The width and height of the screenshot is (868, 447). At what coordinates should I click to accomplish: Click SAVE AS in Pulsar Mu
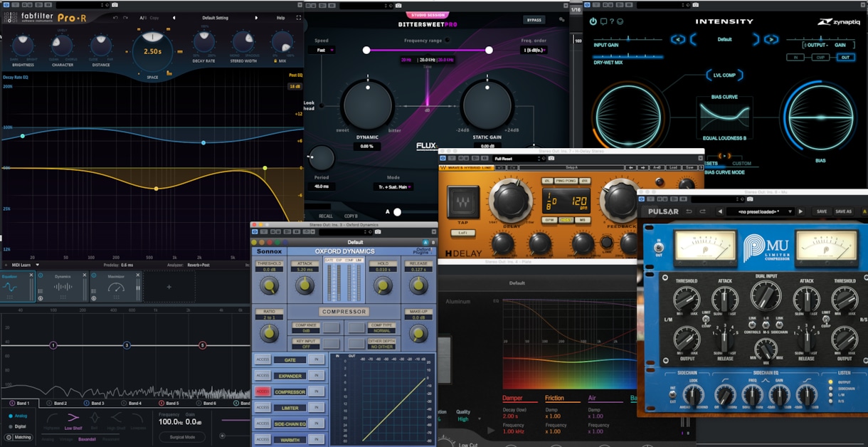(x=843, y=211)
